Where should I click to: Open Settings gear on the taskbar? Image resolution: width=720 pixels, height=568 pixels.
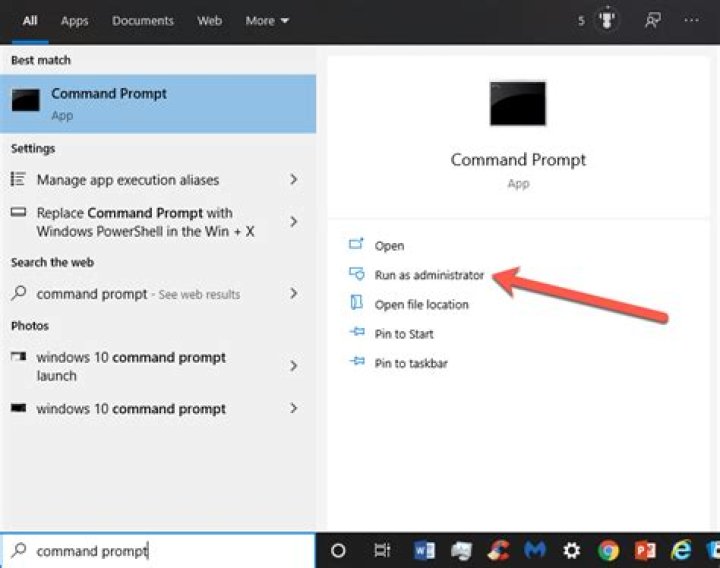click(571, 550)
